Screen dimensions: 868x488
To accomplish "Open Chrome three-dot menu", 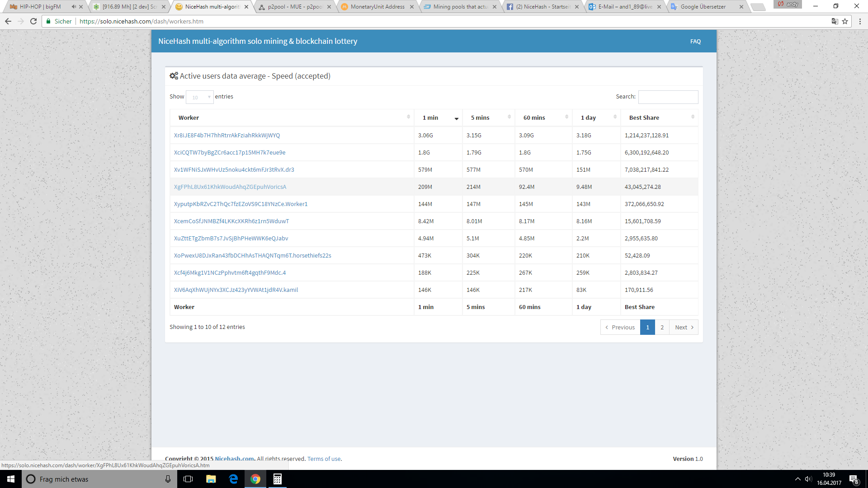I will coord(860,21).
